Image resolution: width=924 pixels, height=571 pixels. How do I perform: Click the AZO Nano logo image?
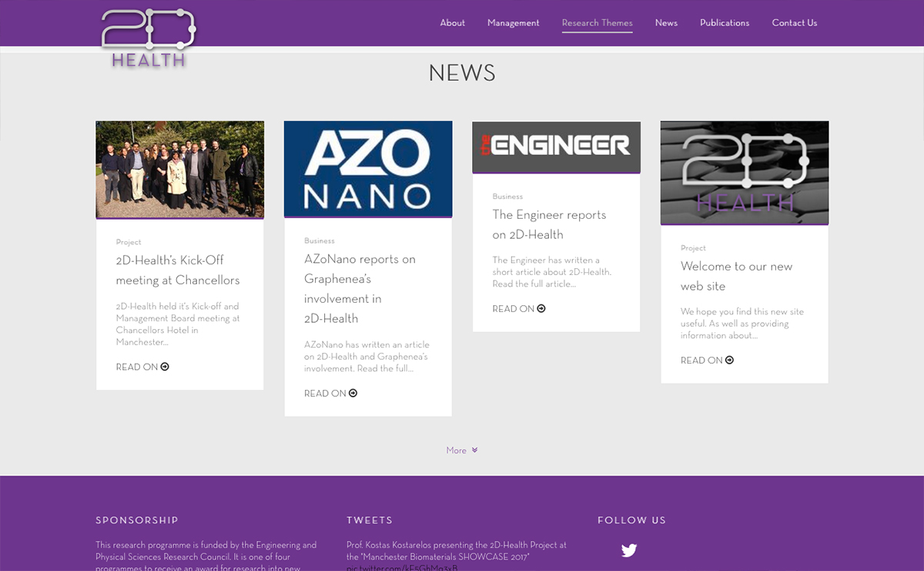368,169
